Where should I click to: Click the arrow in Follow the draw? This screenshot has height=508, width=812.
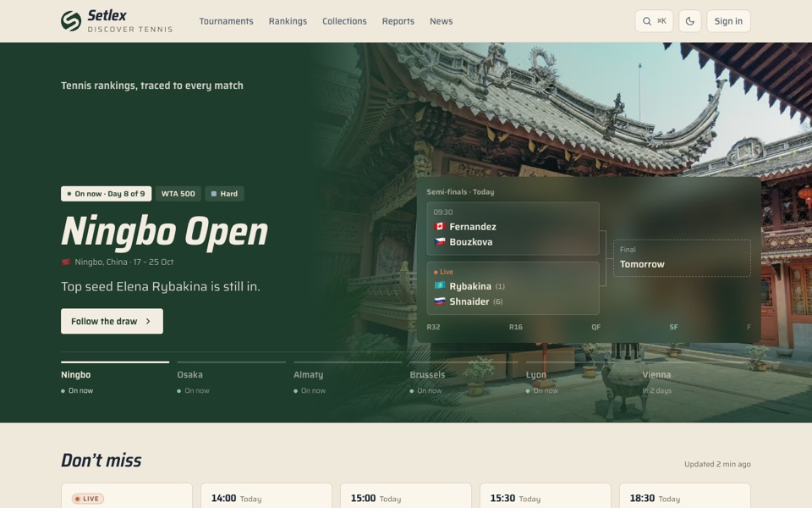(x=148, y=322)
